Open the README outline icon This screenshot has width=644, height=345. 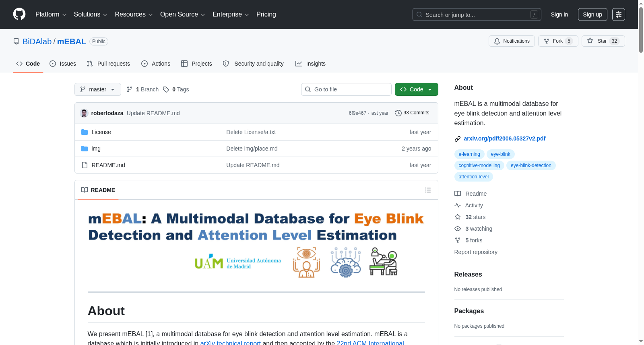(x=428, y=190)
